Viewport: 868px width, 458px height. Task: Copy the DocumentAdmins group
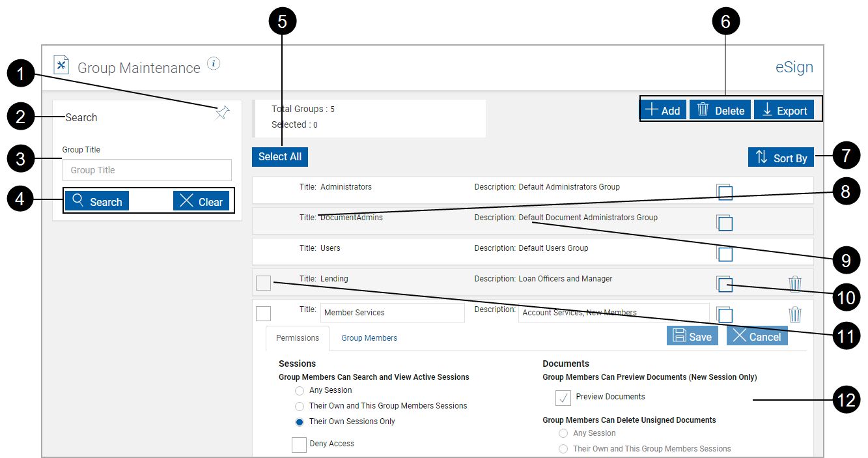tap(724, 223)
